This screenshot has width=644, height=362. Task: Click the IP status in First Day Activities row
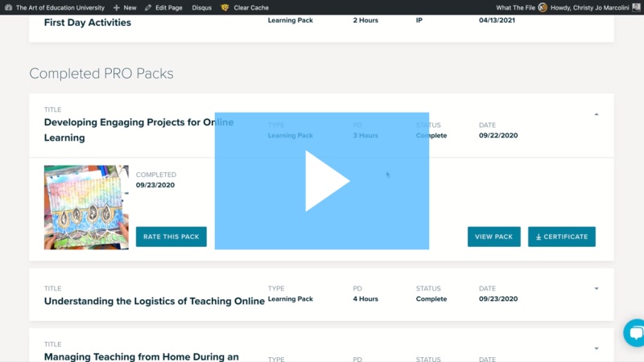[x=419, y=20]
